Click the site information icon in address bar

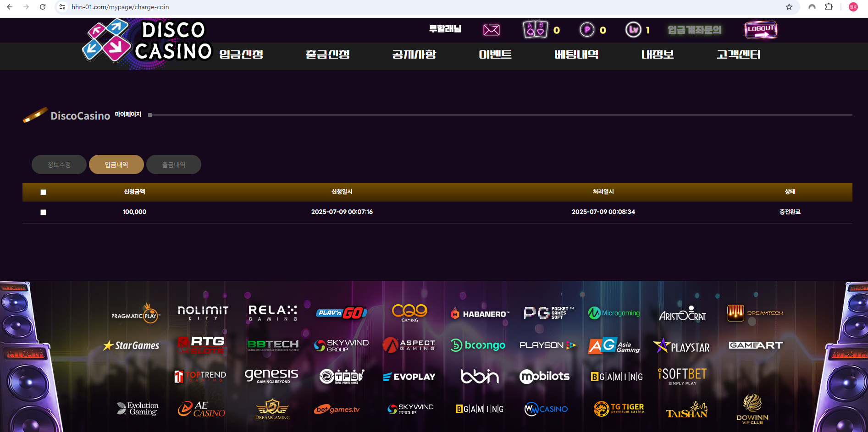tap(62, 7)
